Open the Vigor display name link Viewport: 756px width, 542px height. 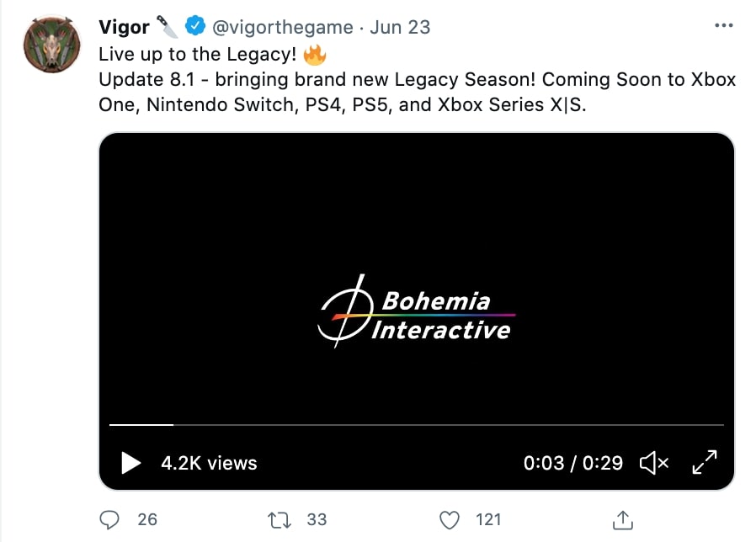[124, 27]
